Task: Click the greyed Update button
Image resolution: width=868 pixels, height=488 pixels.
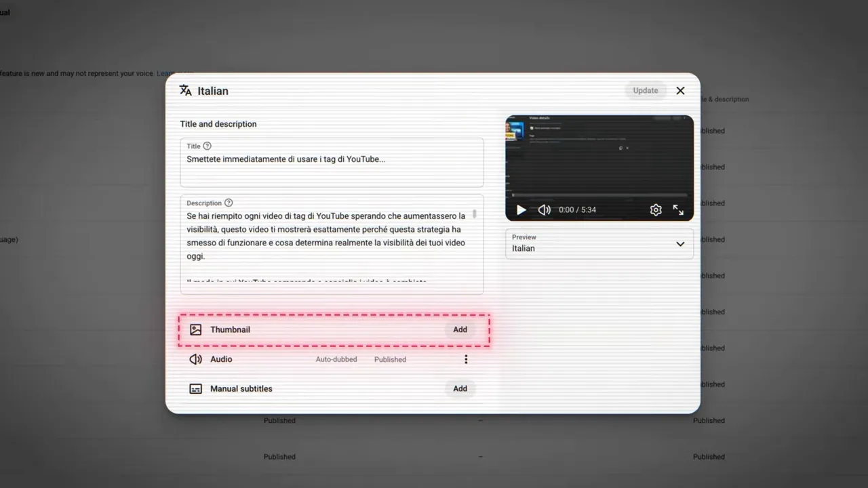Action: tap(646, 90)
